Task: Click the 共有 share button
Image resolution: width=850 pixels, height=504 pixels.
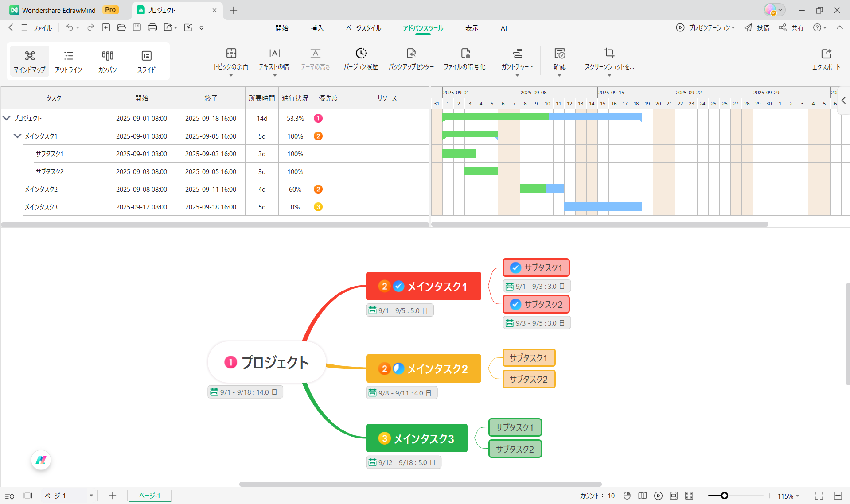Action: coord(792,27)
